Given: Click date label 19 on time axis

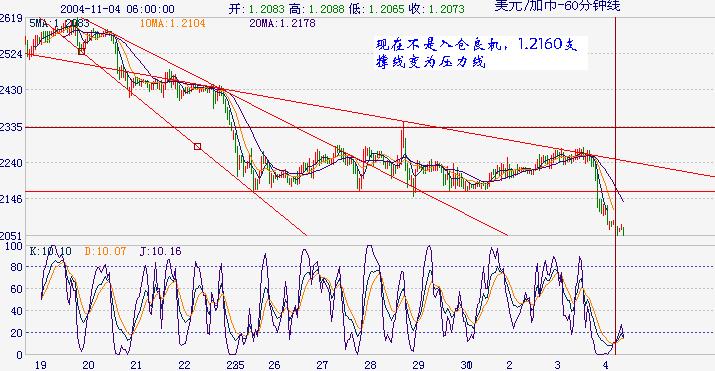Looking at the screenshot, I should (40, 365).
